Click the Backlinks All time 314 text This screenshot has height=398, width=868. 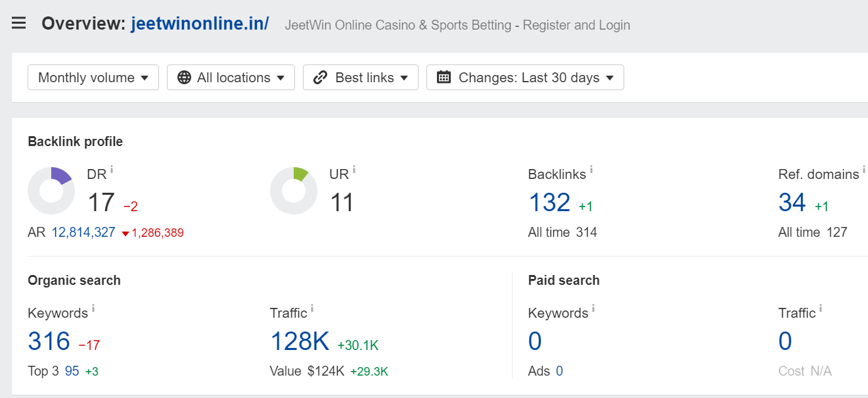[562, 232]
